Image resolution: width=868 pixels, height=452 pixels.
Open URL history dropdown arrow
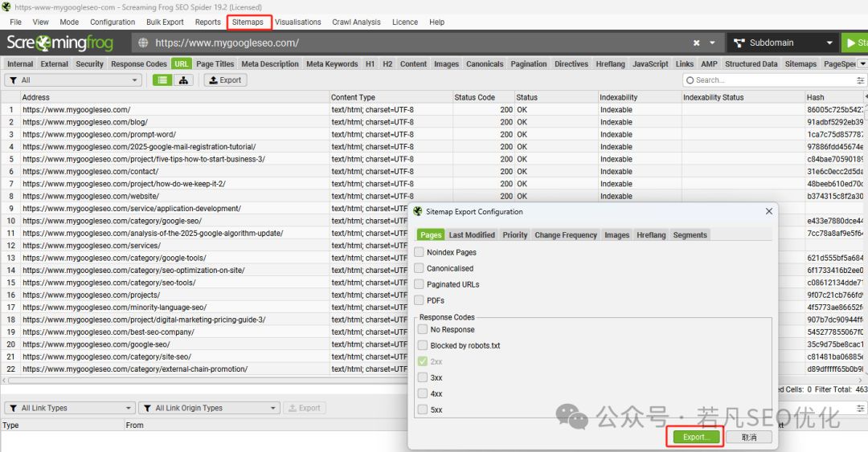tap(712, 43)
